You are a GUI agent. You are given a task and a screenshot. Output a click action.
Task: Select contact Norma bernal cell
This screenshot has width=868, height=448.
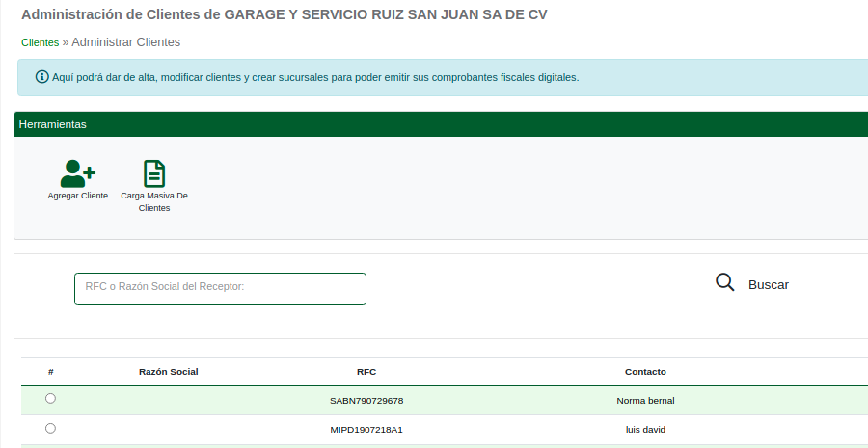(645, 401)
